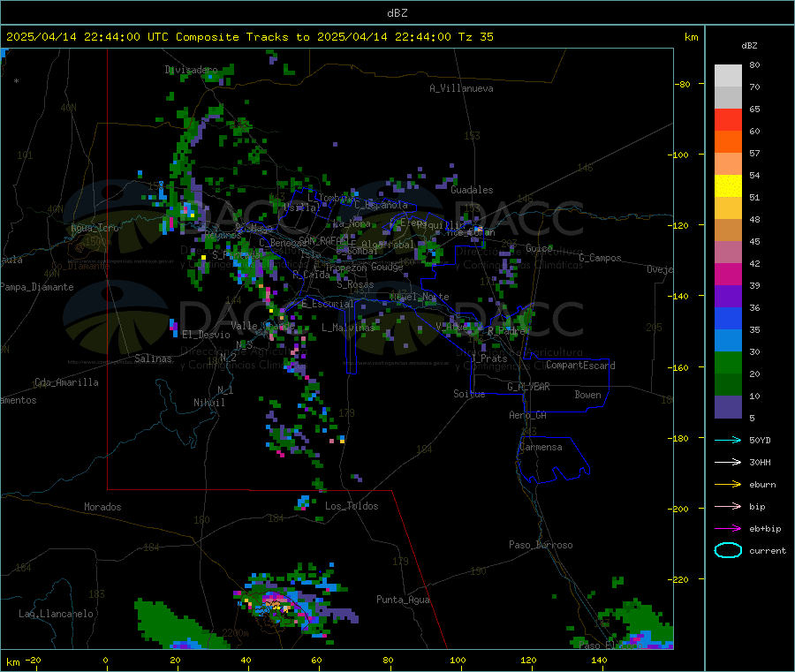Click the pink bip arrow in the legend
Image resolution: width=795 pixels, height=672 pixels.
728,506
